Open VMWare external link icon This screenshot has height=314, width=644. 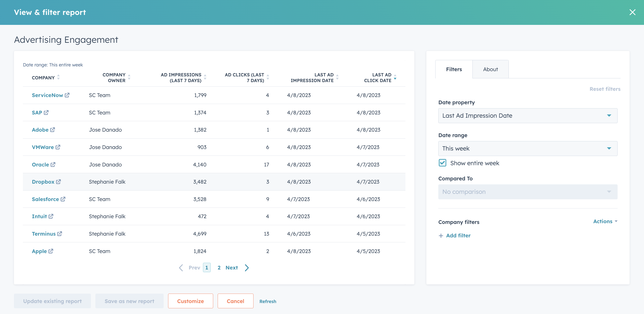pyautogui.click(x=58, y=147)
